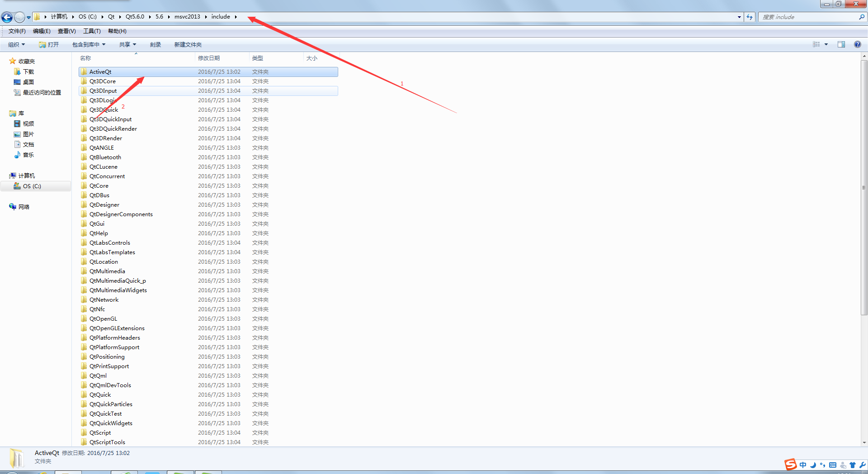Select the QtNetwork folder icon

coord(84,299)
